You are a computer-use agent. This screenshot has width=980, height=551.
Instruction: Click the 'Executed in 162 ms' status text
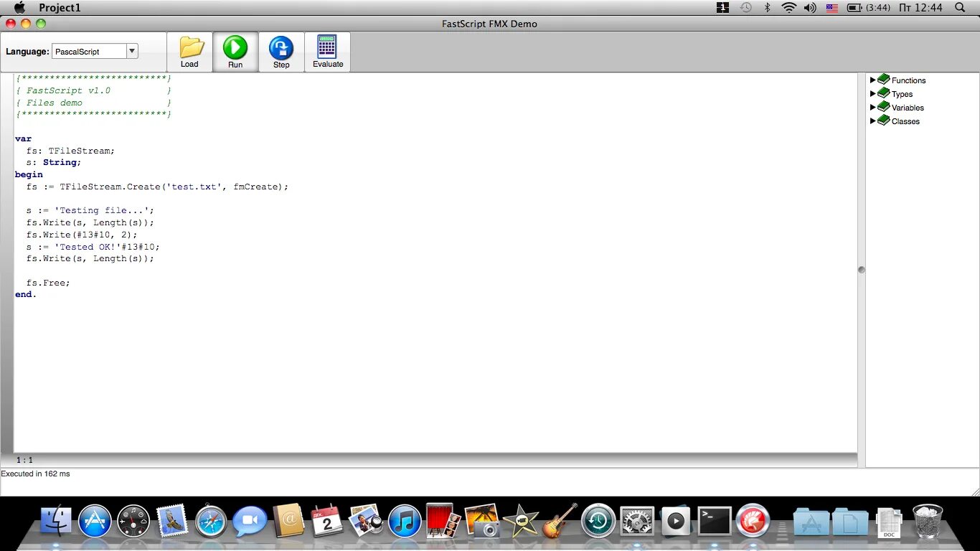click(x=36, y=474)
